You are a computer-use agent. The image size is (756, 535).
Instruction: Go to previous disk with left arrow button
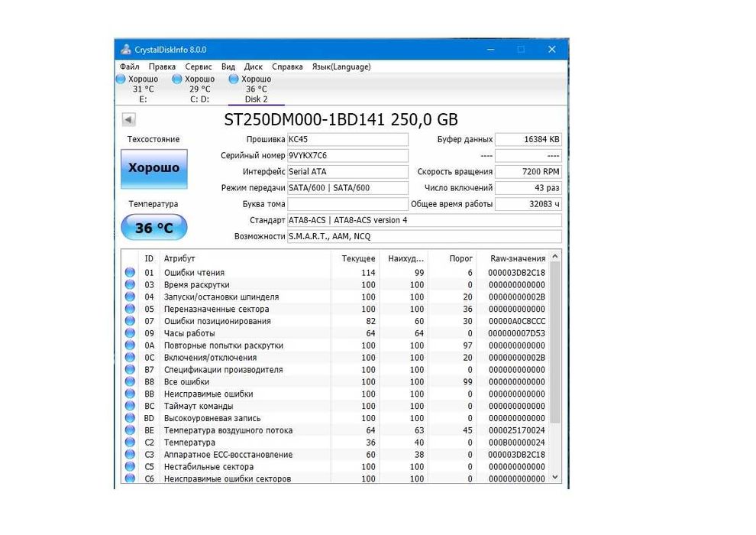(x=129, y=119)
